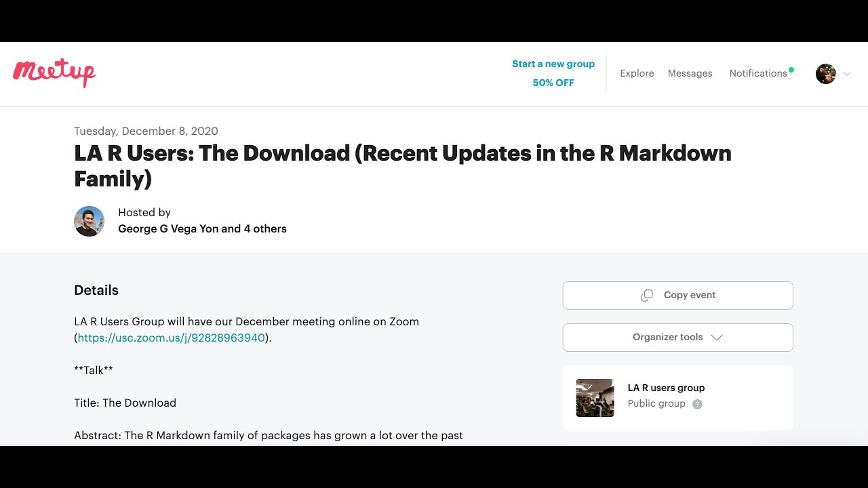Click the Public group label
The image size is (868, 488).
click(656, 403)
